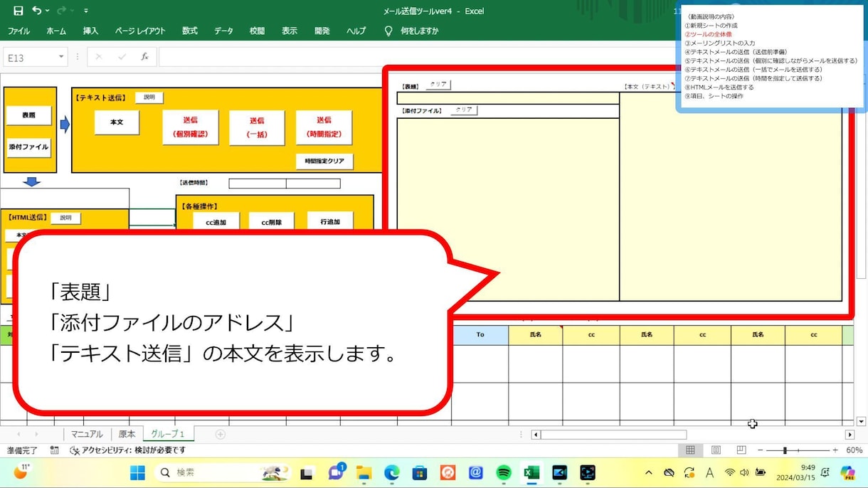Click the 説明 button next to テキスト送信
Viewport: 868px width, 488px height.
pyautogui.click(x=149, y=97)
